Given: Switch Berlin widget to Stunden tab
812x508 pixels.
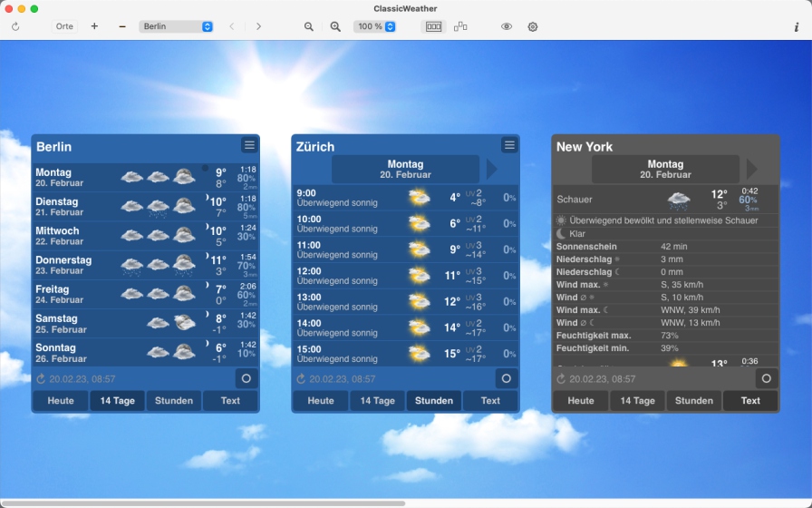Looking at the screenshot, I should [x=174, y=401].
